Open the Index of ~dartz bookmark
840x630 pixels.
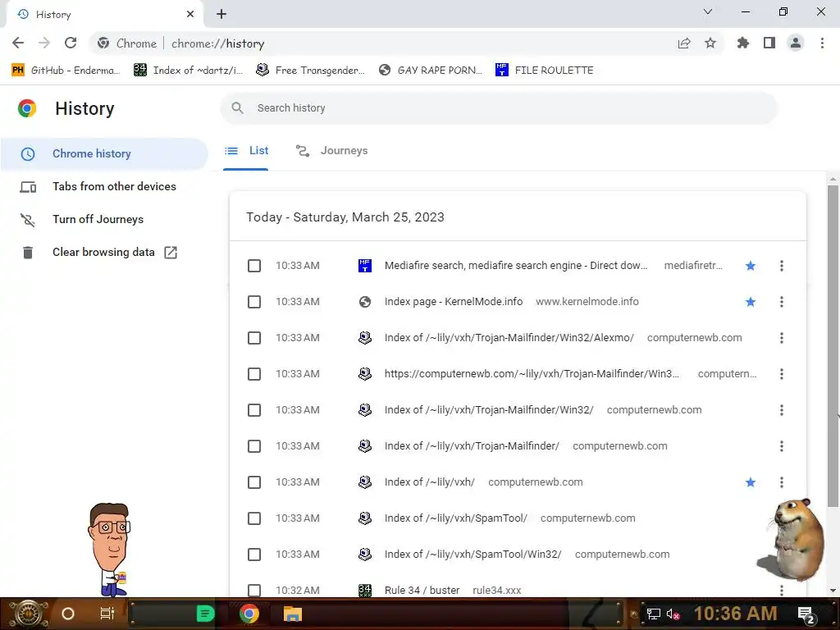click(188, 71)
